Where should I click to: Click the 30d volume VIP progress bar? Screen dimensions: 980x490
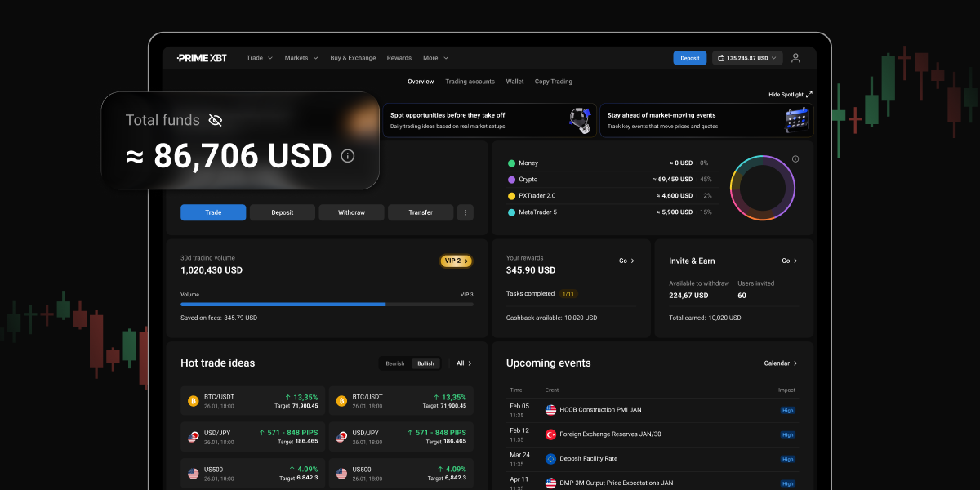pos(327,304)
